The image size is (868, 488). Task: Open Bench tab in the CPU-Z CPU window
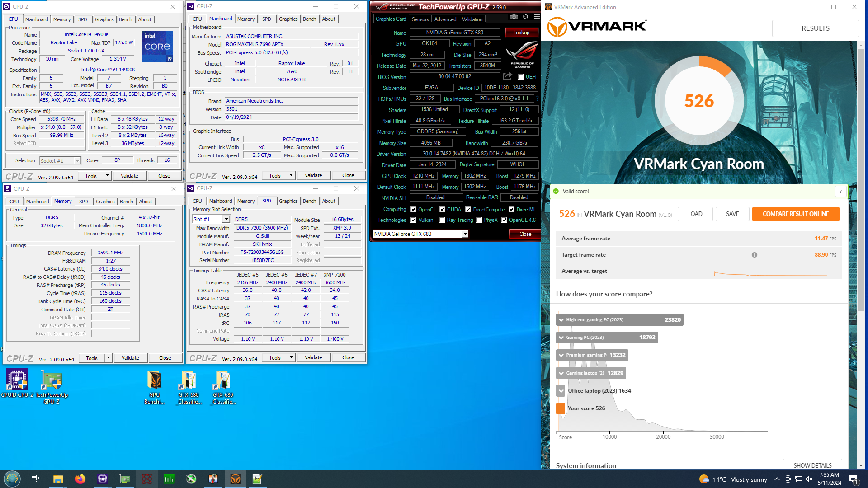[x=126, y=19]
